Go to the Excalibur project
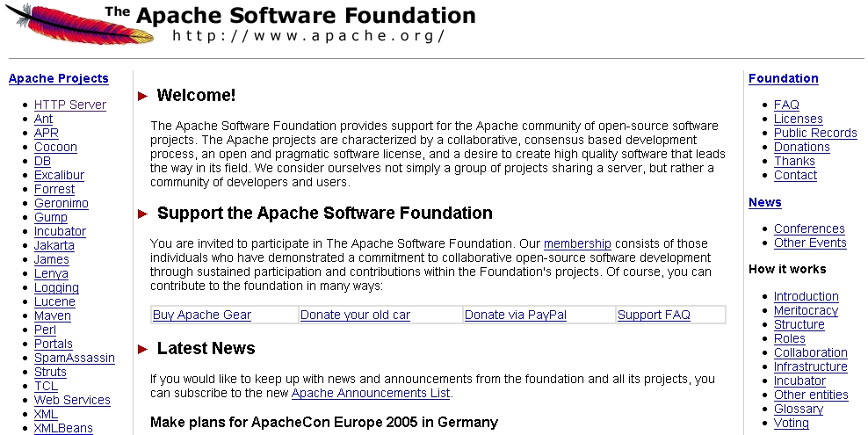The height and width of the screenshot is (435, 868). [59, 175]
